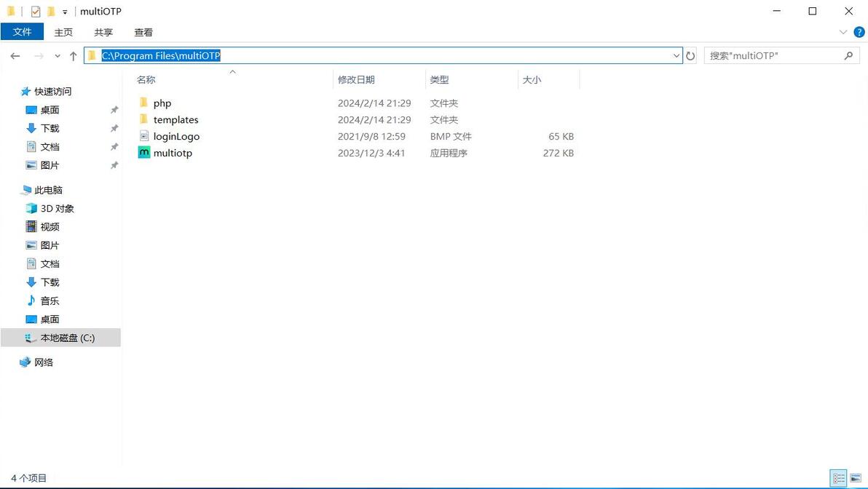Switch to large icons view in status bar
The width and height of the screenshot is (868, 489).
[x=856, y=478]
